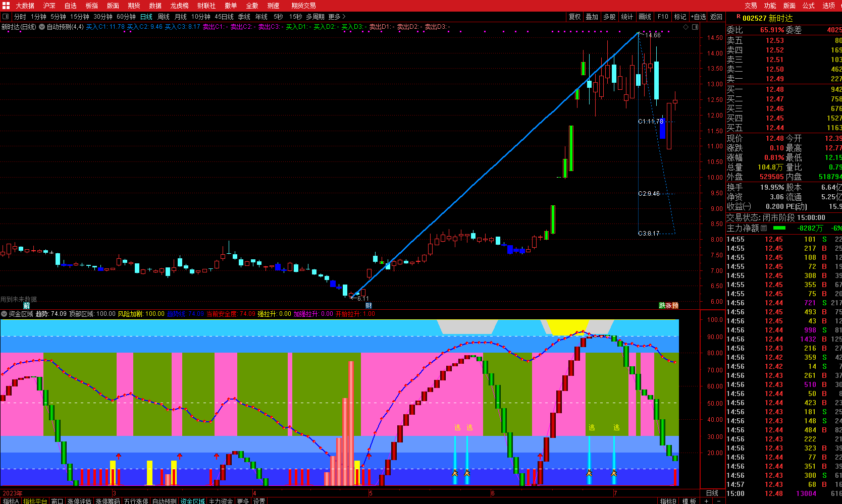Open F10 company info

[x=663, y=17]
